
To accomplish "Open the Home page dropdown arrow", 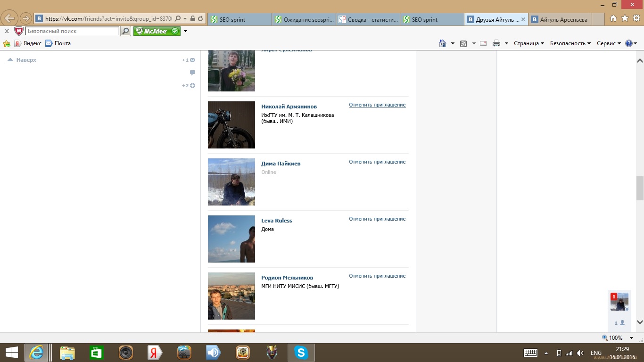I will pos(453,43).
